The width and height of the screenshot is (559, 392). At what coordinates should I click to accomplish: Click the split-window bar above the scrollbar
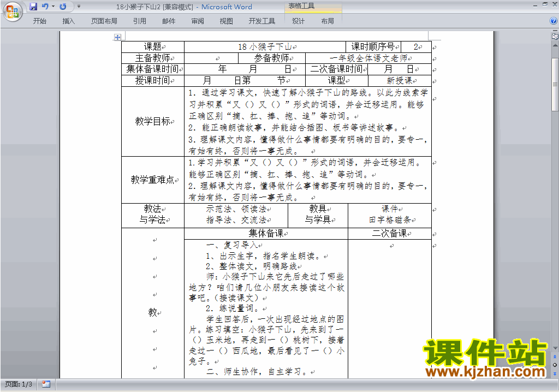(x=555, y=31)
